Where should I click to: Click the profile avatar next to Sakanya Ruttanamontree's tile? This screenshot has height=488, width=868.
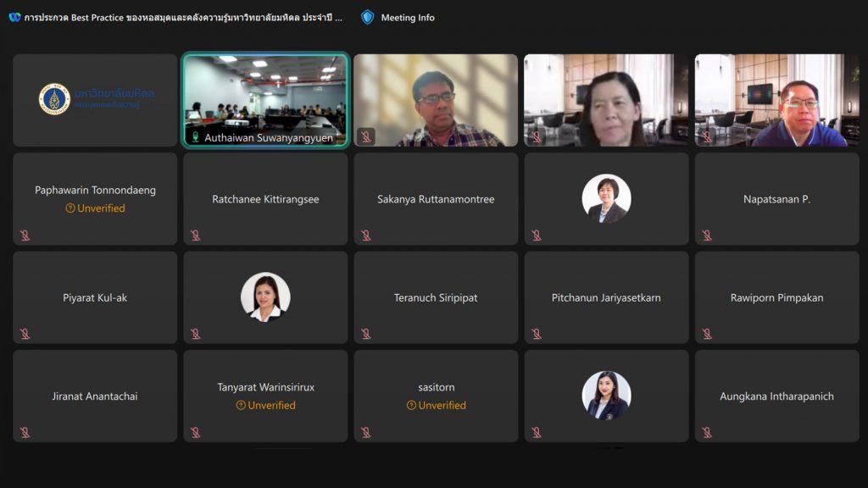[x=606, y=199]
